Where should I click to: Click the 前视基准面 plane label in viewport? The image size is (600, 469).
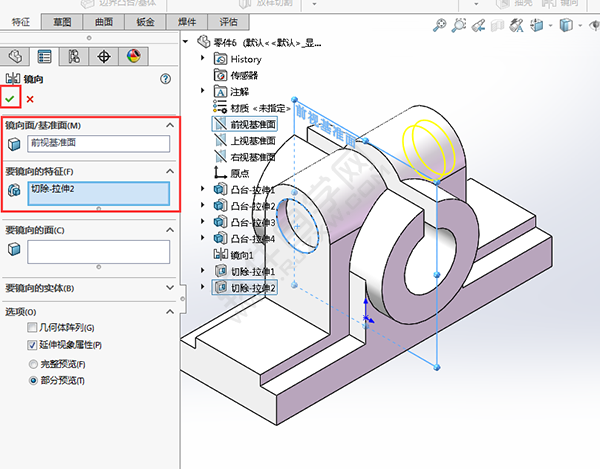coord(326,124)
